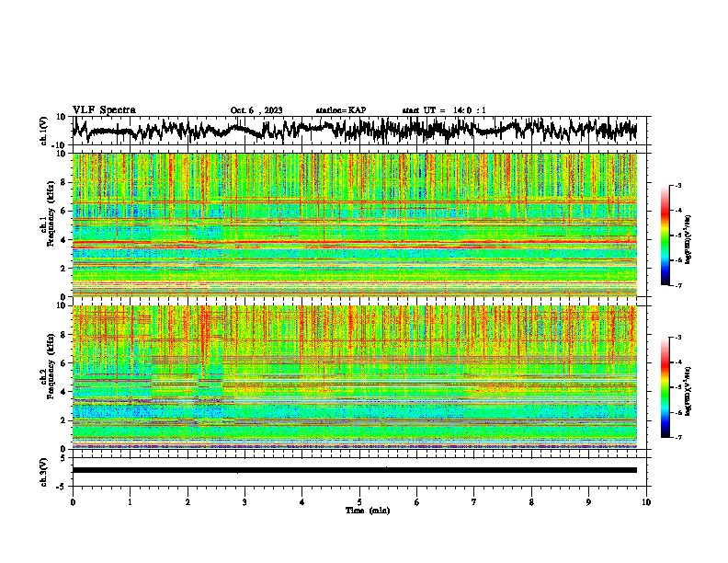
Task: Click the "-5" tick on ch.3(V) axis
Action: point(63,487)
